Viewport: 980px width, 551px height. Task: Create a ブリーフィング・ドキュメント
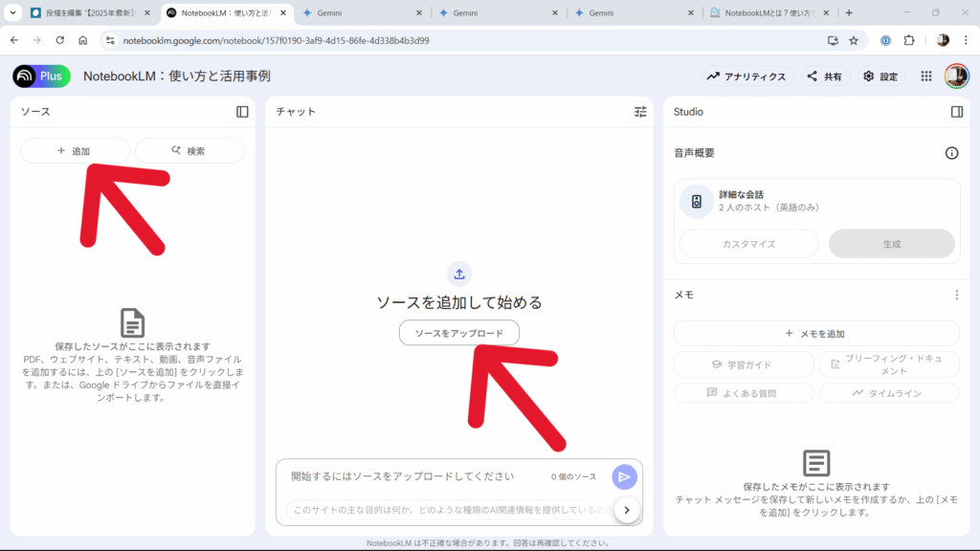coord(889,364)
